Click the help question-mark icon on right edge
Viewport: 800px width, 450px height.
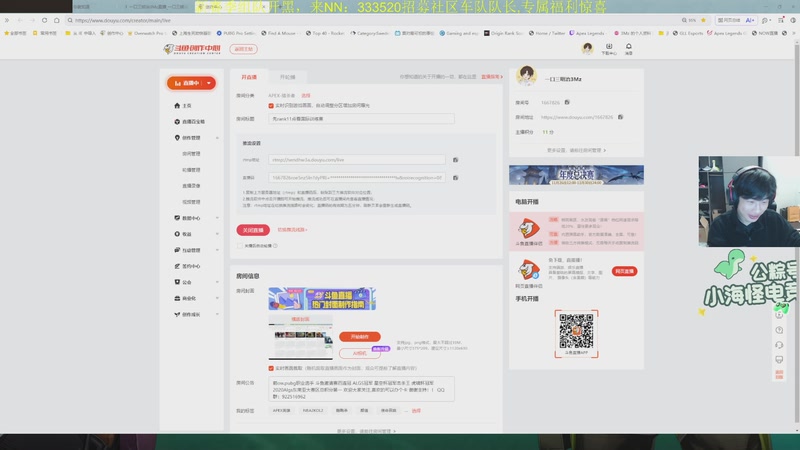point(779,330)
